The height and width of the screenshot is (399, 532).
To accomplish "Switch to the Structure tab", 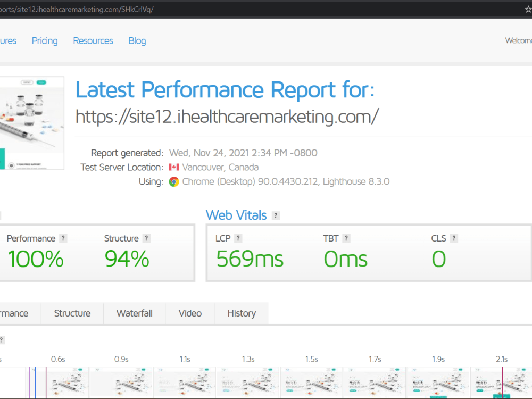I will point(72,313).
